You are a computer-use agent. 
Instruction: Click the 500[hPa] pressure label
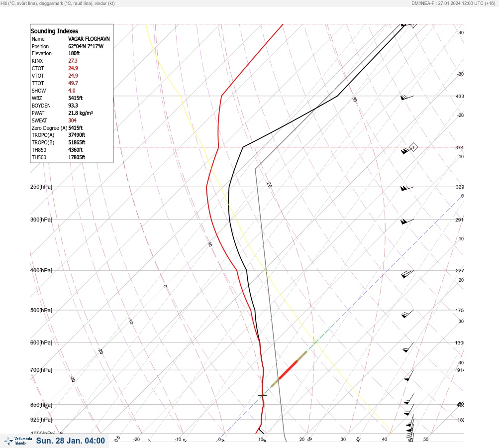click(41, 310)
